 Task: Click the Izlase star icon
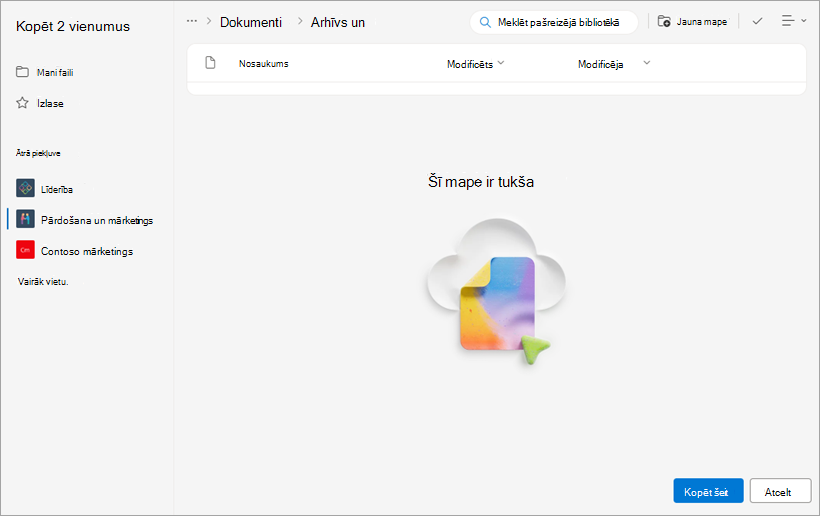tap(22, 103)
